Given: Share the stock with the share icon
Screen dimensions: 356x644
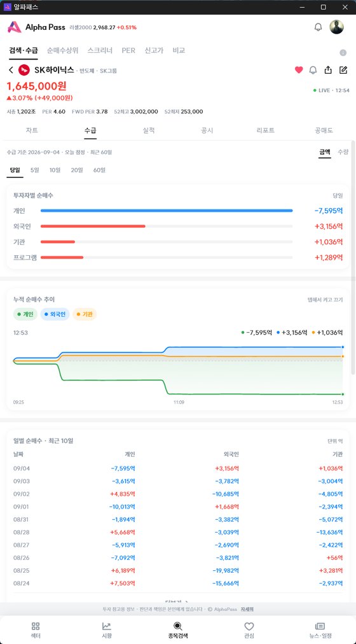Looking at the screenshot, I should point(328,70).
